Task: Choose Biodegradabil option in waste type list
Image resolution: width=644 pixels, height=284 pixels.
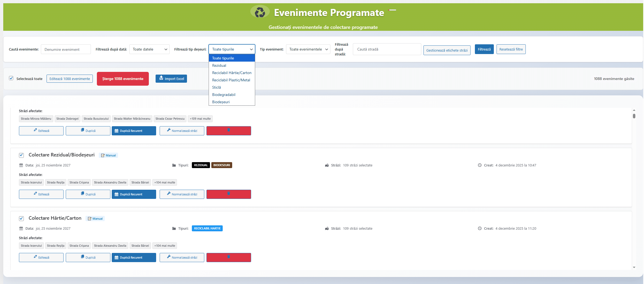Action: [x=224, y=95]
